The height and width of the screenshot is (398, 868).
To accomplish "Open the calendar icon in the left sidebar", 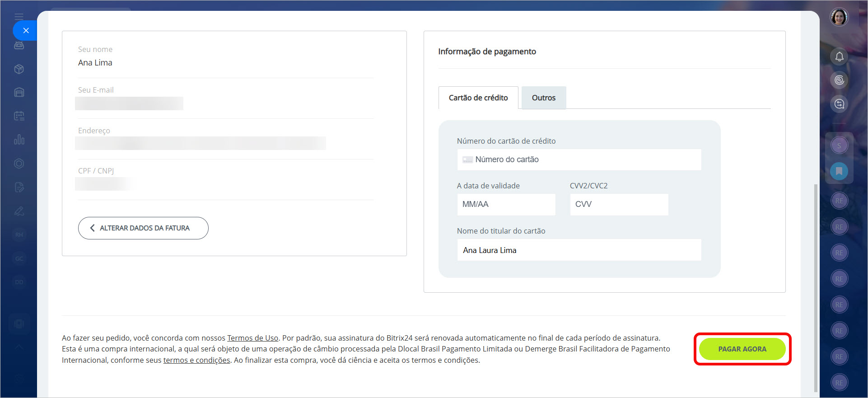I will [x=19, y=116].
